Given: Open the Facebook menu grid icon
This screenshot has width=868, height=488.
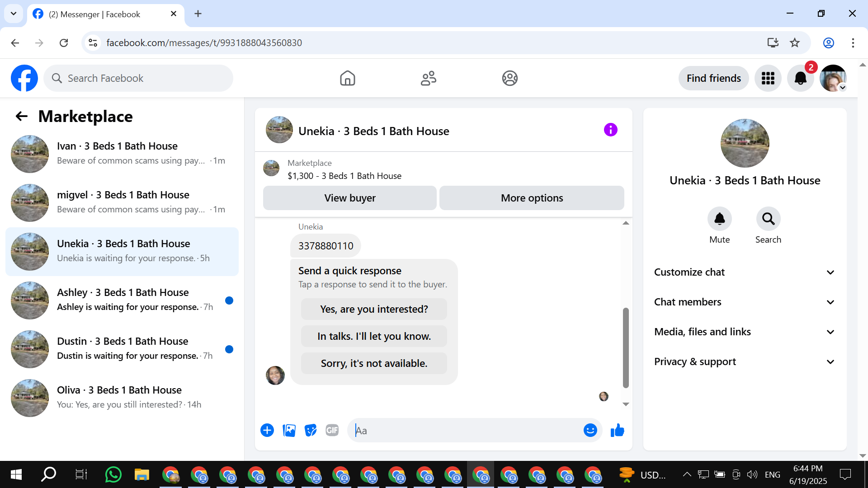Looking at the screenshot, I should tap(768, 78).
